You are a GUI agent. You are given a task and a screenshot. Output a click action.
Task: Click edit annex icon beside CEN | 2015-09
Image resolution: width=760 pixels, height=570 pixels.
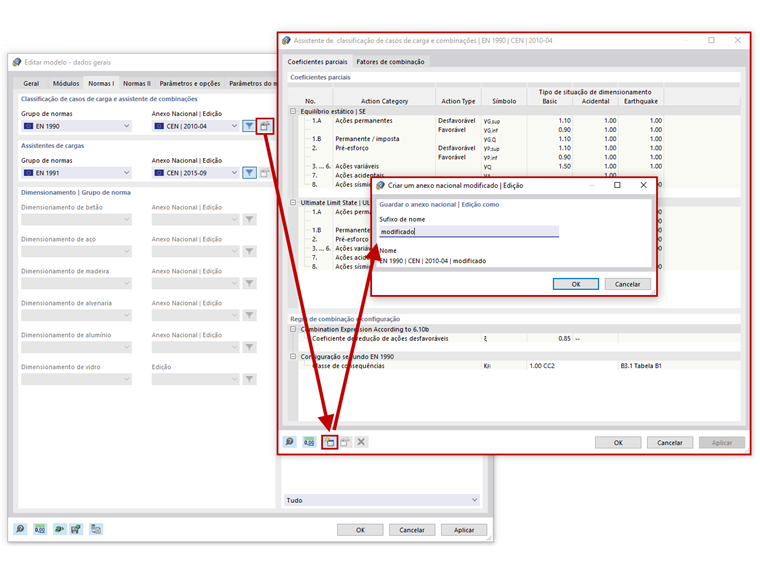pos(265,173)
